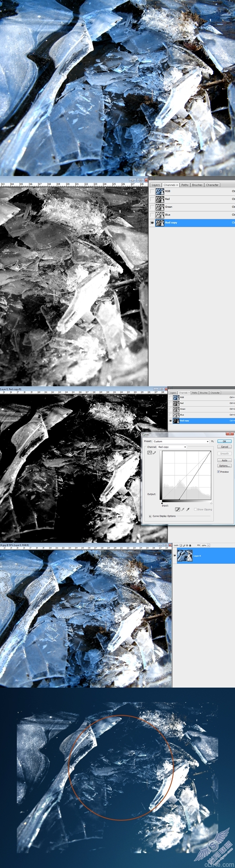The height and width of the screenshot is (868, 235).
Task: Pick the white point eyedropper in Curves
Action: (188, 510)
